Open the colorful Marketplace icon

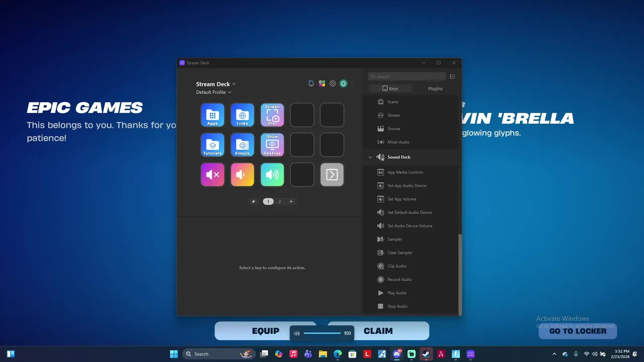pyautogui.click(x=322, y=83)
